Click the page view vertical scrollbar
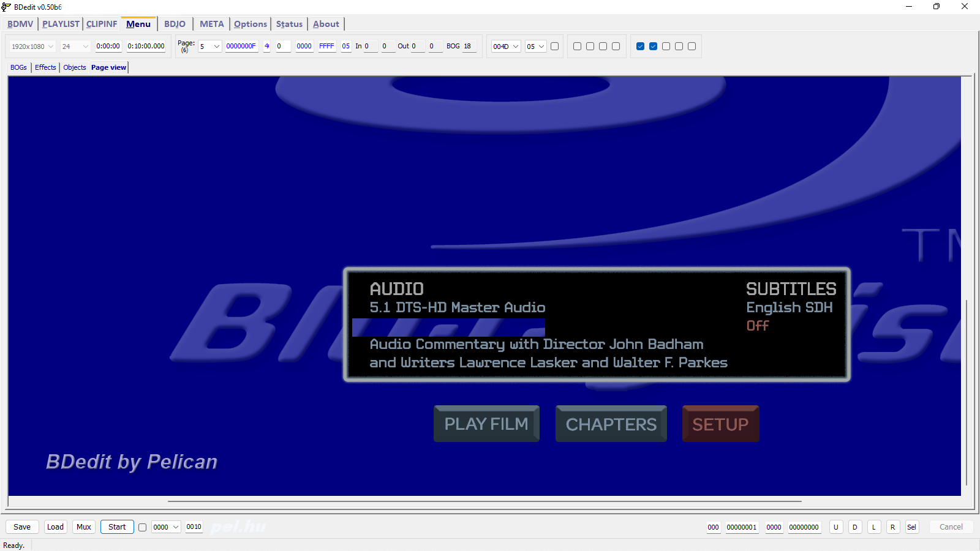 967,392
